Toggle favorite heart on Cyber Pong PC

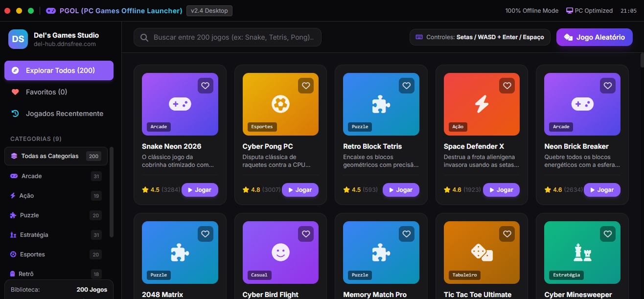pyautogui.click(x=306, y=86)
